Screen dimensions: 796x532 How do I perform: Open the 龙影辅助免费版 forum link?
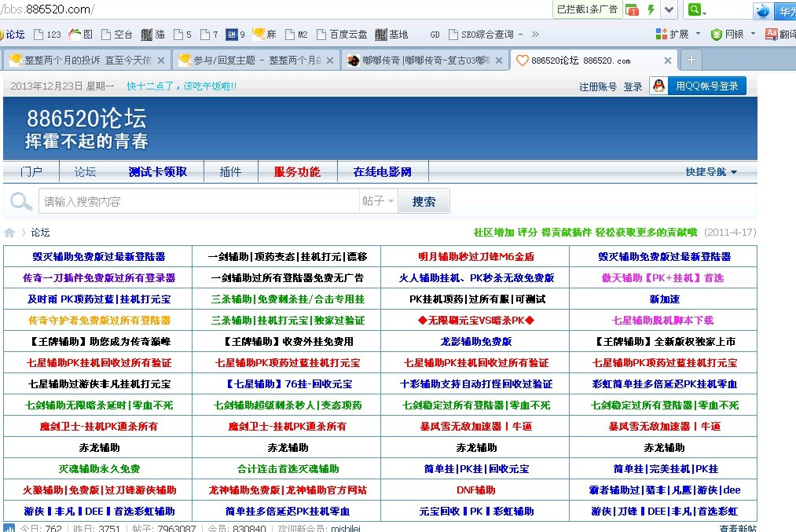click(475, 342)
